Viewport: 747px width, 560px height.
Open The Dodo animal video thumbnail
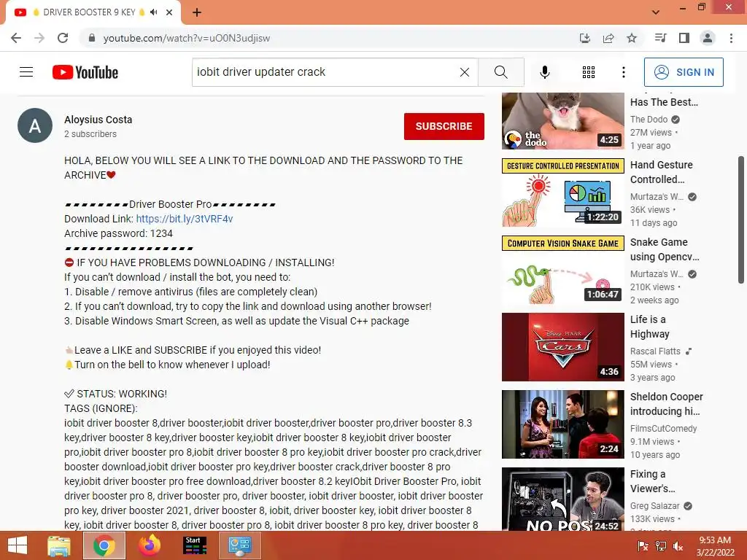[x=562, y=121]
